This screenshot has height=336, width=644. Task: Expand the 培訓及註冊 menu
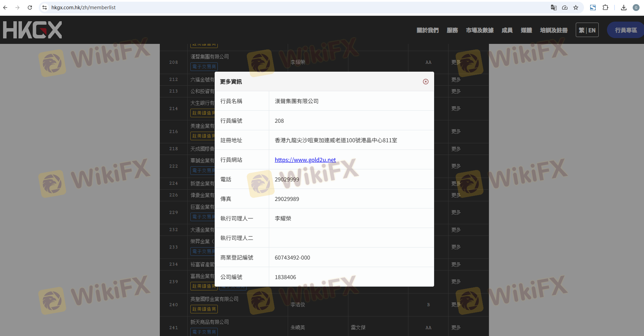point(553,30)
